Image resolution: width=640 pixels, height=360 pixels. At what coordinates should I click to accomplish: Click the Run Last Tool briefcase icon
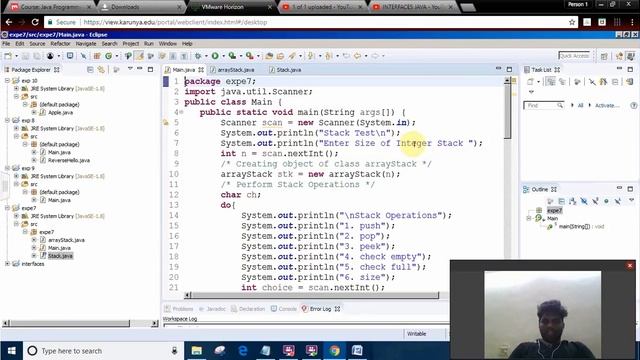tap(249, 56)
